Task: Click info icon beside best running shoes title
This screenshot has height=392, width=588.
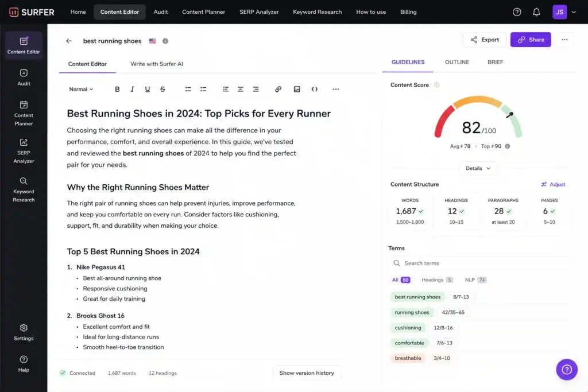Action: [x=165, y=41]
